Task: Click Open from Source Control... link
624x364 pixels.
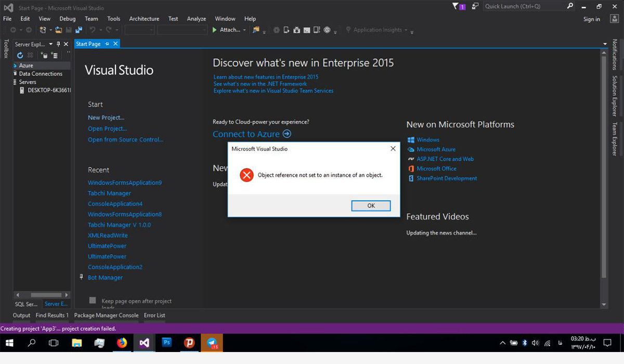Action: 125,139
